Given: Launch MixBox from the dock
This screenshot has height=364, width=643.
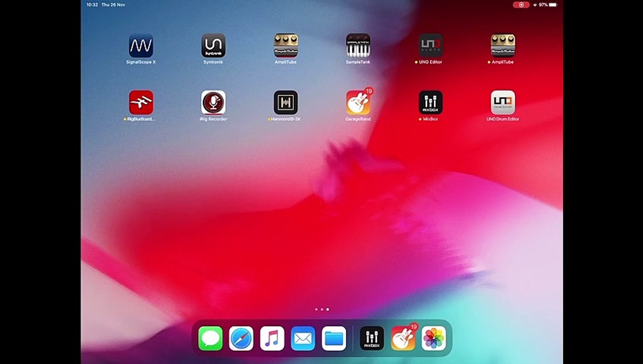Looking at the screenshot, I should [x=372, y=338].
